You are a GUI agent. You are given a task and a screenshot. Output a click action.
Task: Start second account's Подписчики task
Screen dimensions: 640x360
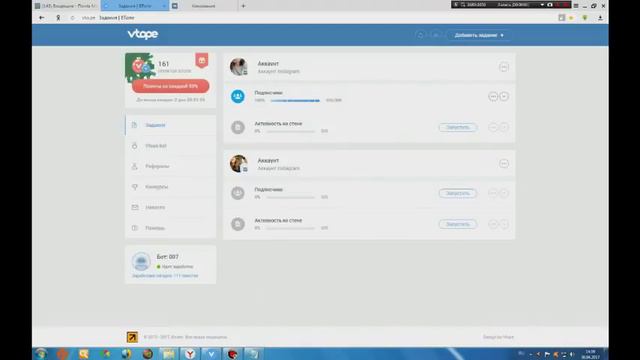click(458, 193)
